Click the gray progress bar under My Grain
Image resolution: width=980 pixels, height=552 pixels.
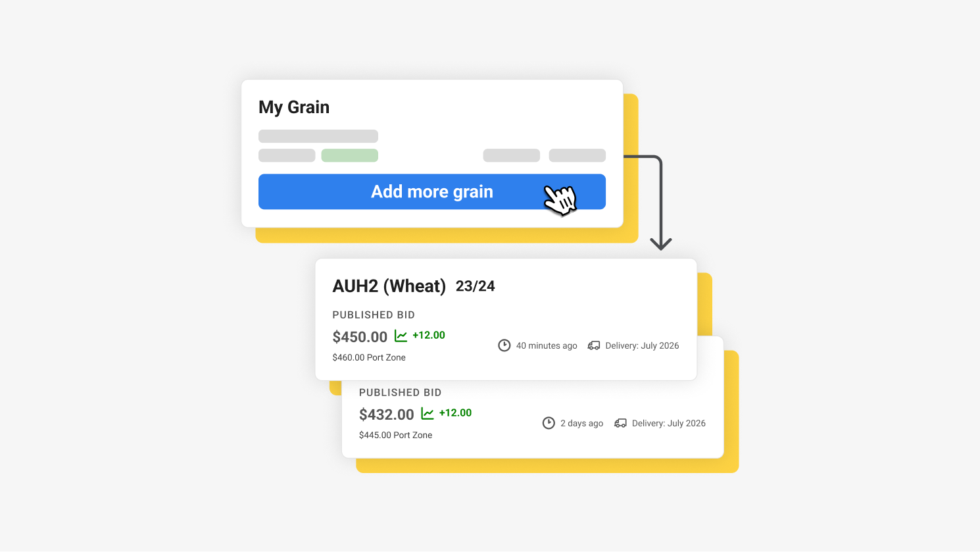coord(318,136)
